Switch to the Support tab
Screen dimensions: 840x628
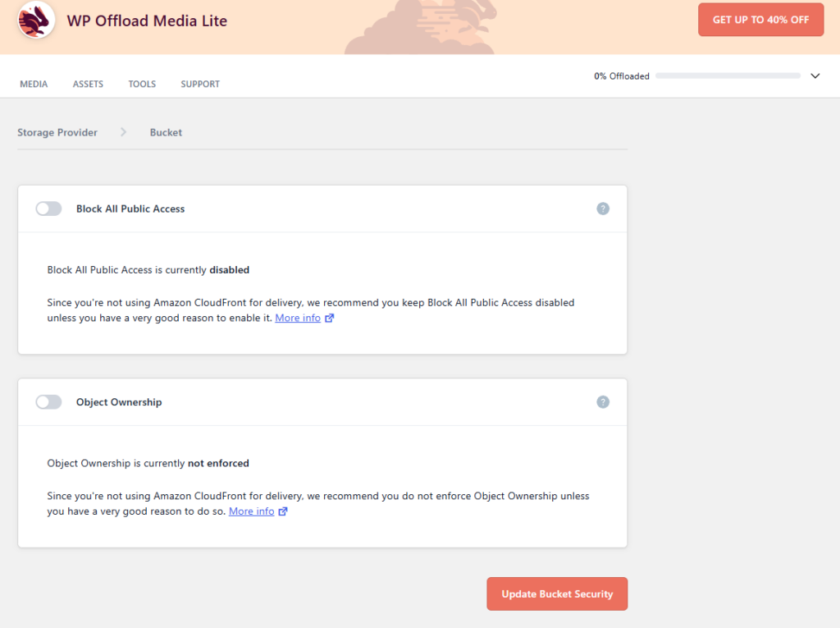(x=200, y=84)
